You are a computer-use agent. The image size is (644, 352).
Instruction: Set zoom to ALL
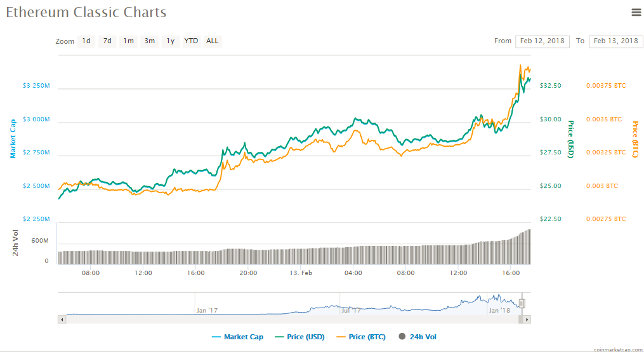pos(213,41)
